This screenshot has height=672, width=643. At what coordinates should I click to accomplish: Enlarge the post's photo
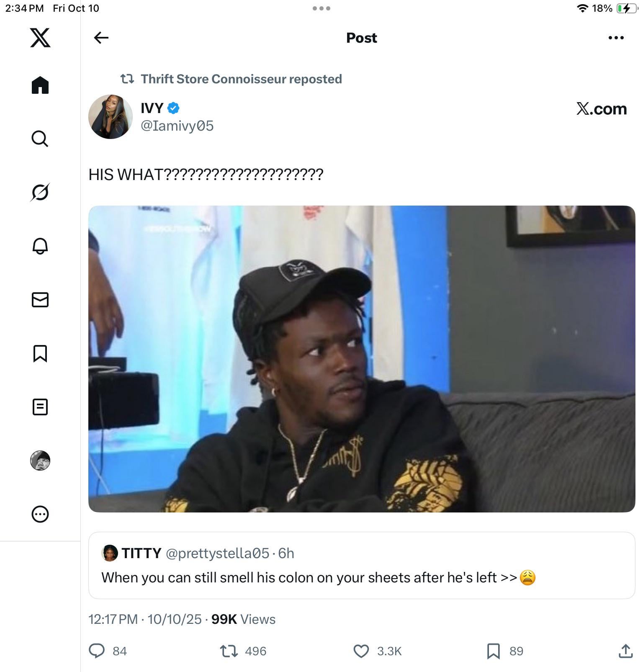click(x=361, y=359)
